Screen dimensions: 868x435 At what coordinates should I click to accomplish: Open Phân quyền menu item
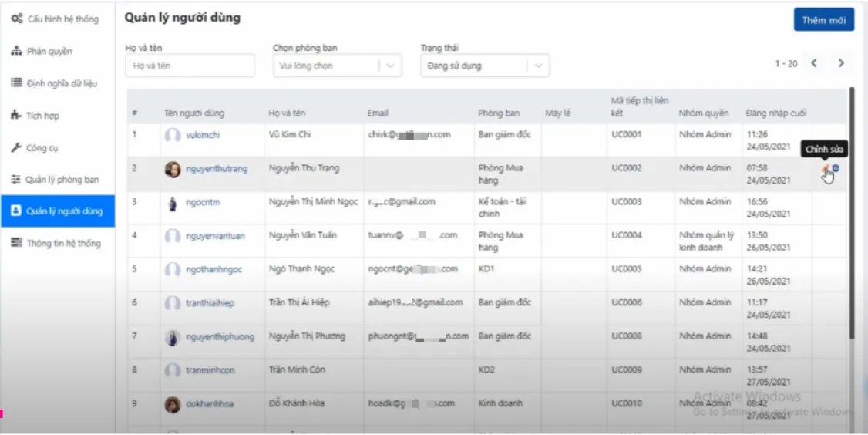pyautogui.click(x=58, y=51)
